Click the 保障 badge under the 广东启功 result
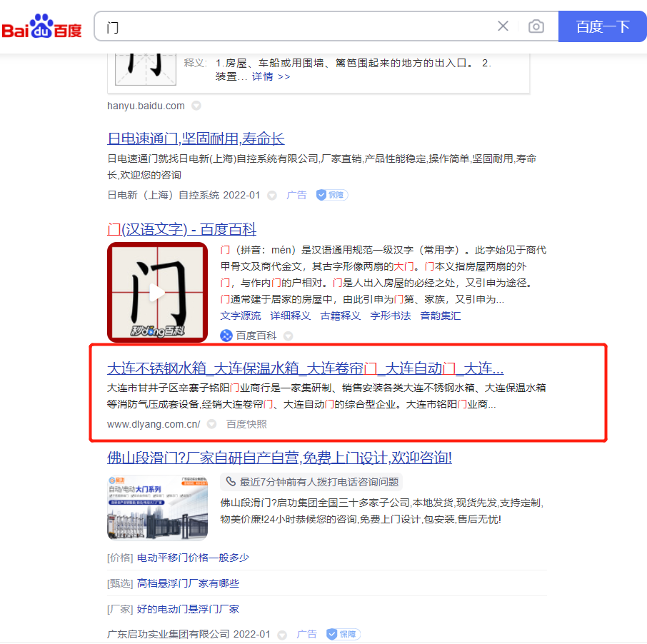The height and width of the screenshot is (644, 647). (343, 634)
